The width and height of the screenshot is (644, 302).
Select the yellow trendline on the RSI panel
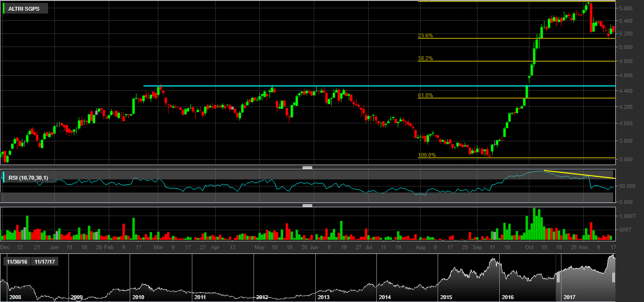tap(580, 174)
